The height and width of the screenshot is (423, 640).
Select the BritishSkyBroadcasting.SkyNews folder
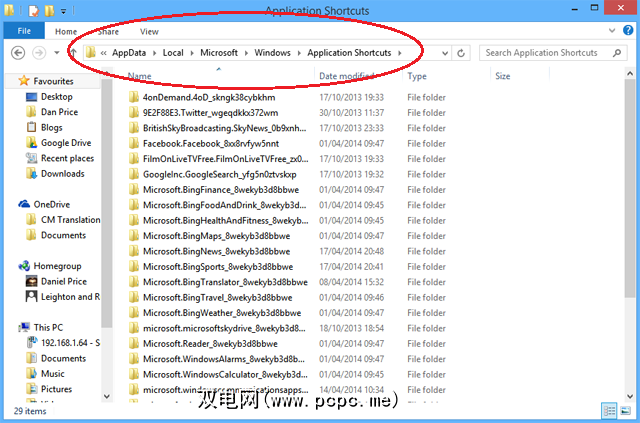(x=224, y=128)
